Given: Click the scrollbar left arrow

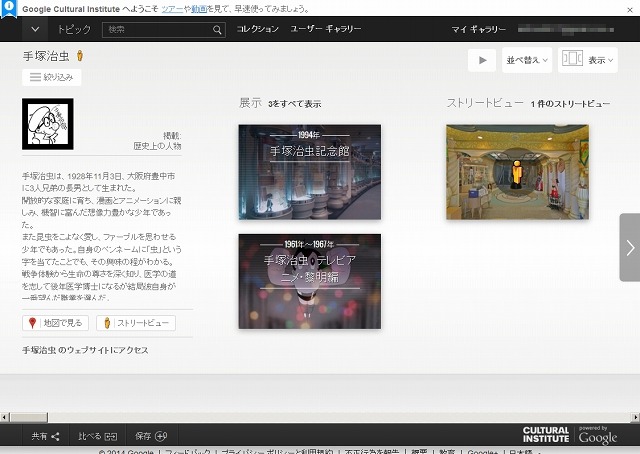Looking at the screenshot, I should pos(4,417).
